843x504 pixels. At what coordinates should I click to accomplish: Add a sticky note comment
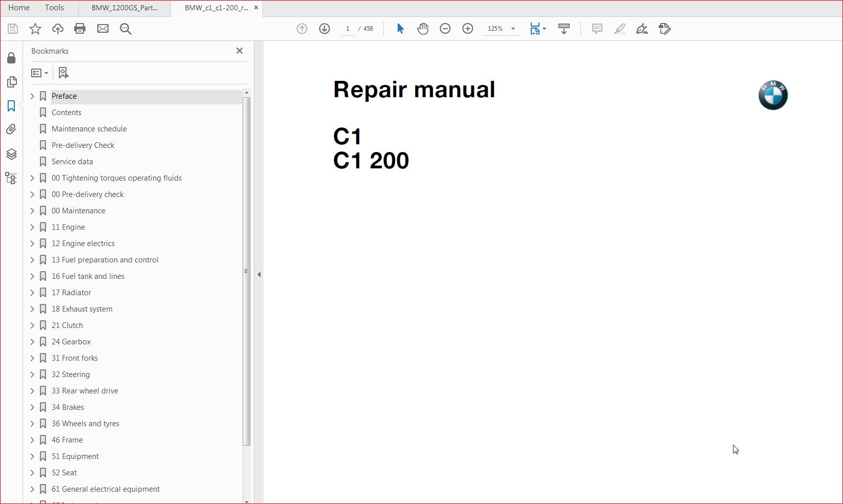click(x=597, y=29)
